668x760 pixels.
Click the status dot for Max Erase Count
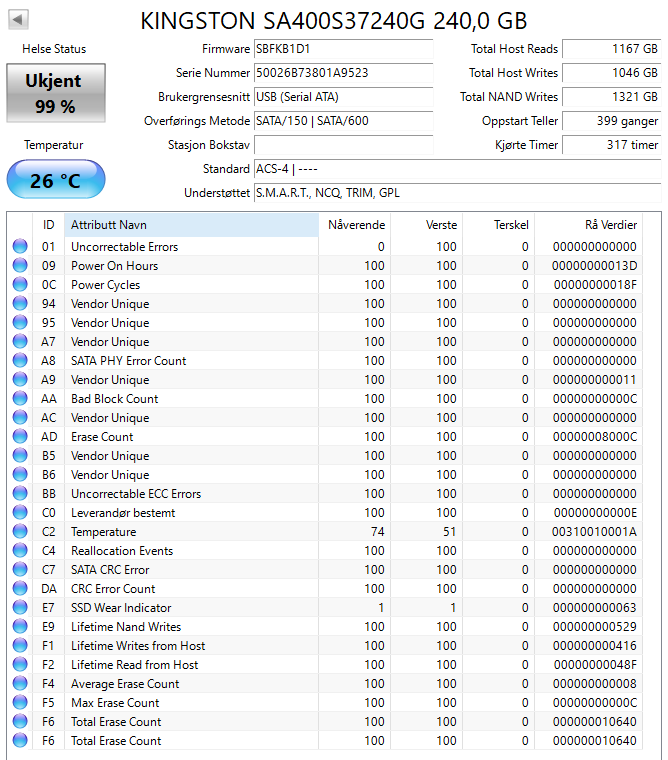(20, 702)
